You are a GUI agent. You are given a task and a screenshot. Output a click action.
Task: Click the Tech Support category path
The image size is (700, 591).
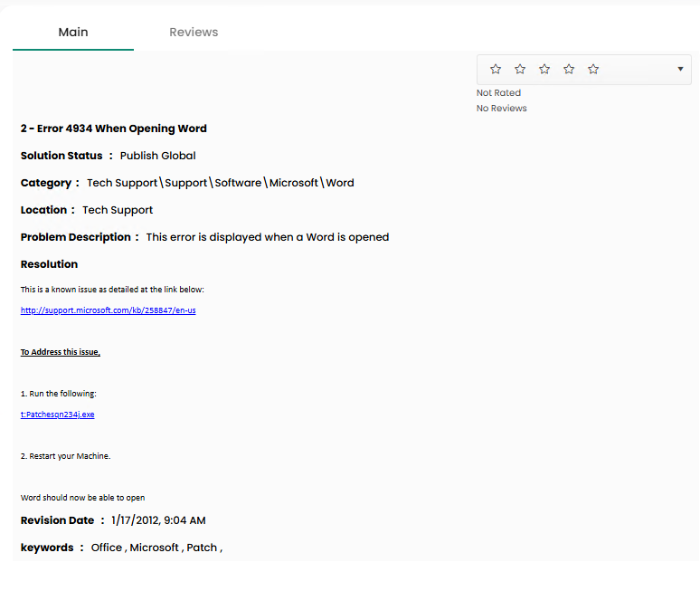[x=220, y=183]
